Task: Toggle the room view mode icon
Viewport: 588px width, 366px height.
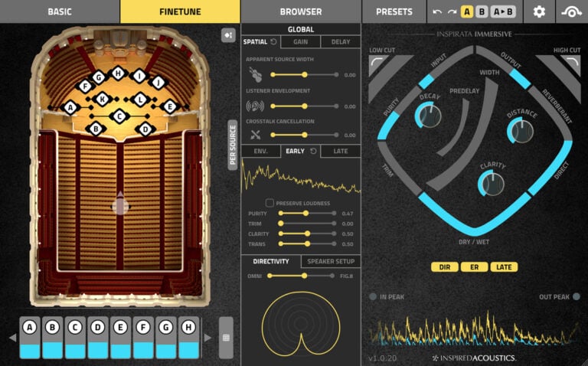Action: click(x=228, y=35)
